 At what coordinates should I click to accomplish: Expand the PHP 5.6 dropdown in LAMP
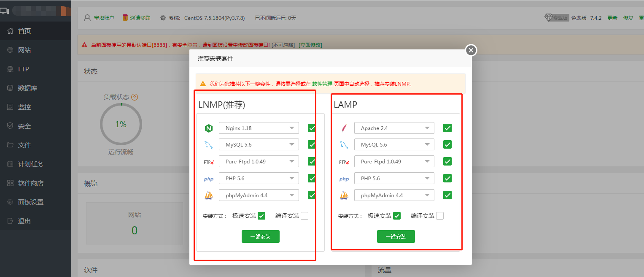pyautogui.click(x=394, y=179)
